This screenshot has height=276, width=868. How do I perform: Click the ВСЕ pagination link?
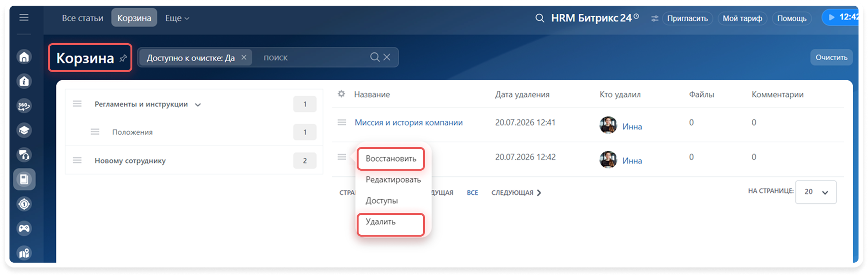coord(472,193)
